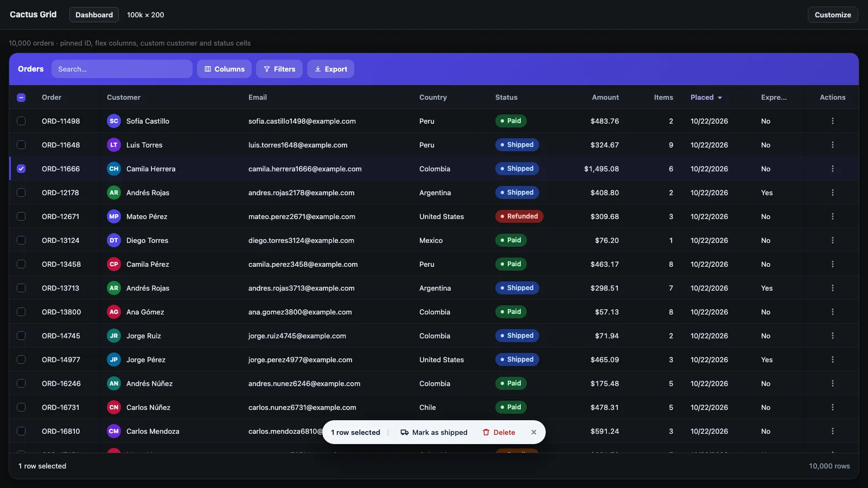
Task: Select the ORD-13713 row checkbox
Action: (x=21, y=288)
